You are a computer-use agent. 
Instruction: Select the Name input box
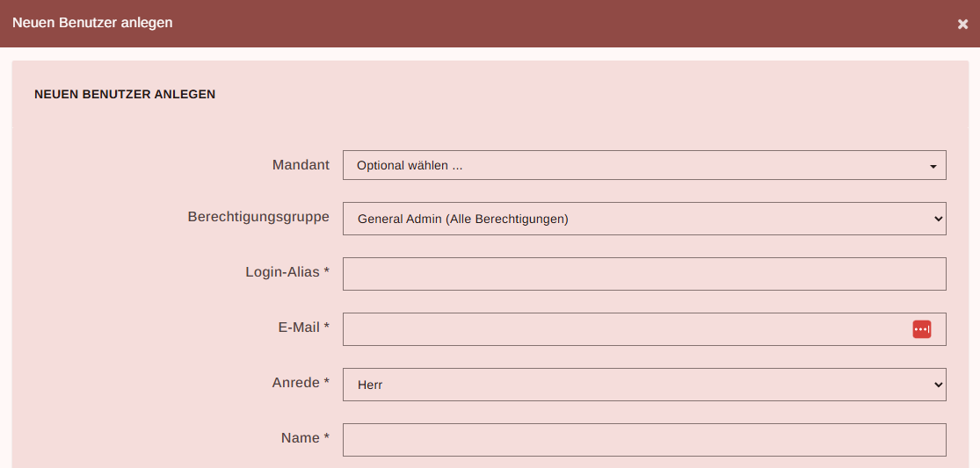pyautogui.click(x=643, y=440)
